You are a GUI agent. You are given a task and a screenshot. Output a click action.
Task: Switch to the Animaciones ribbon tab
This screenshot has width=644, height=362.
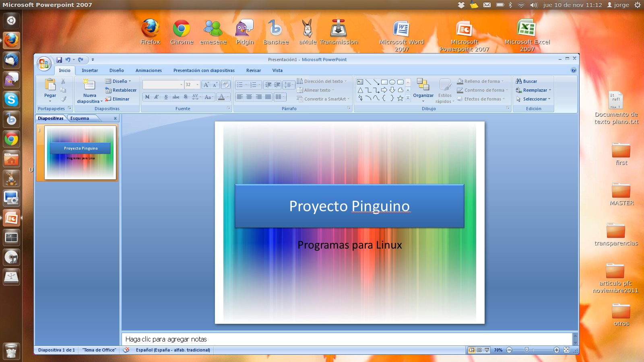148,70
